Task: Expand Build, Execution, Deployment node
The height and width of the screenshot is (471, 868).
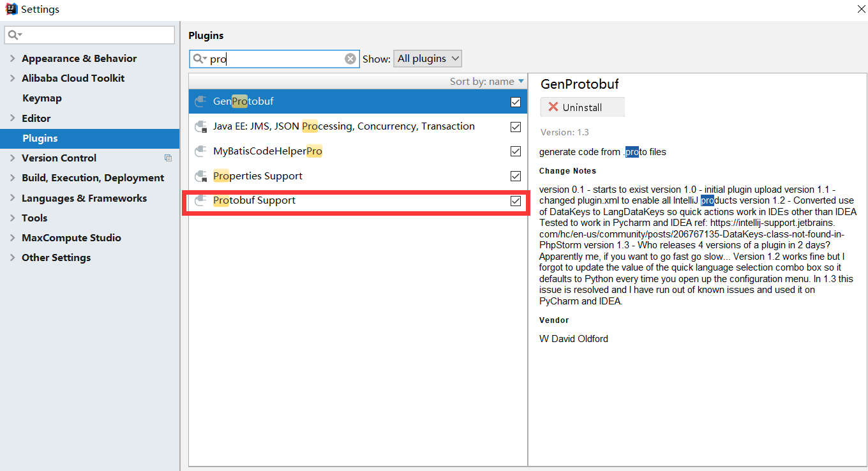Action: (12, 178)
